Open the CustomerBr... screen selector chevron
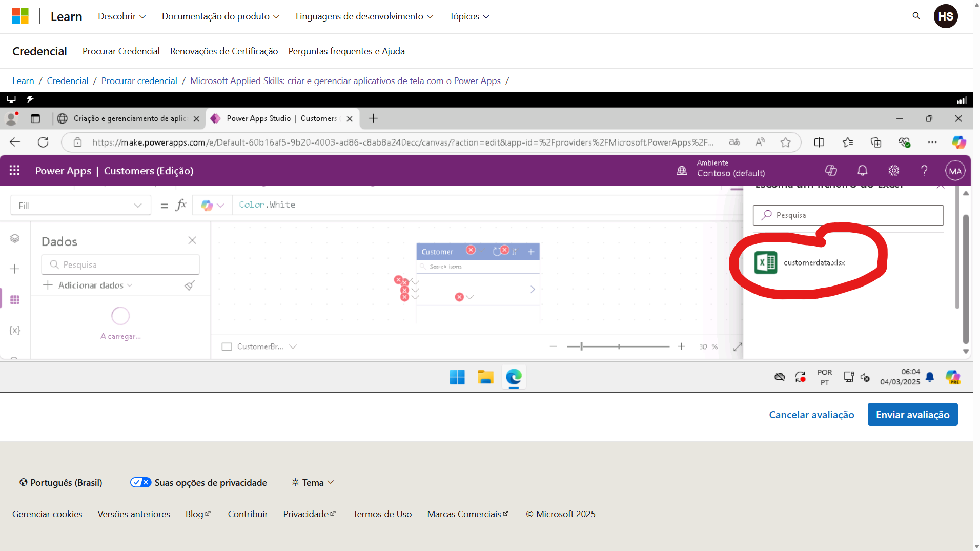Image resolution: width=980 pixels, height=551 pixels. click(293, 347)
